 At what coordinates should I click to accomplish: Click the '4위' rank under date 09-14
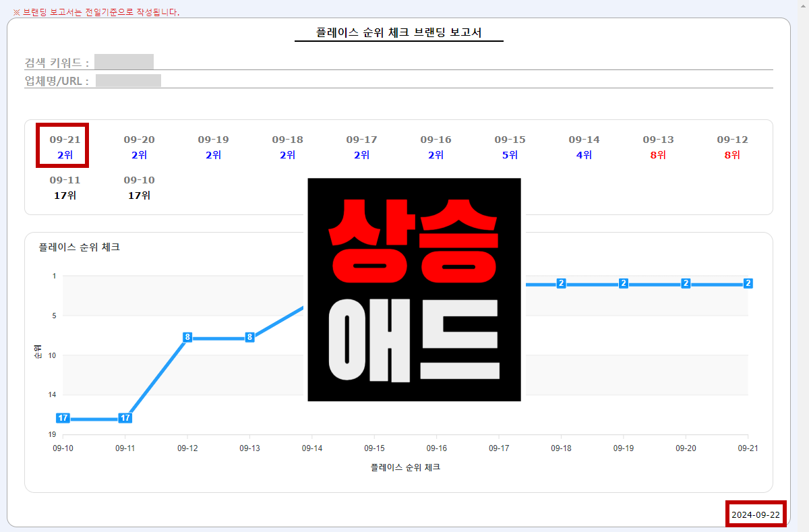click(585, 155)
